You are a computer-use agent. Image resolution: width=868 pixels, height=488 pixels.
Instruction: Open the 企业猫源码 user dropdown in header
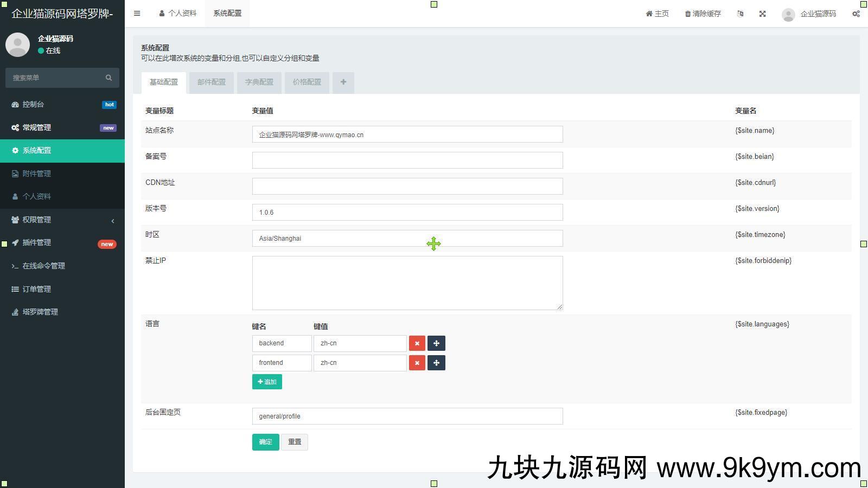[809, 14]
